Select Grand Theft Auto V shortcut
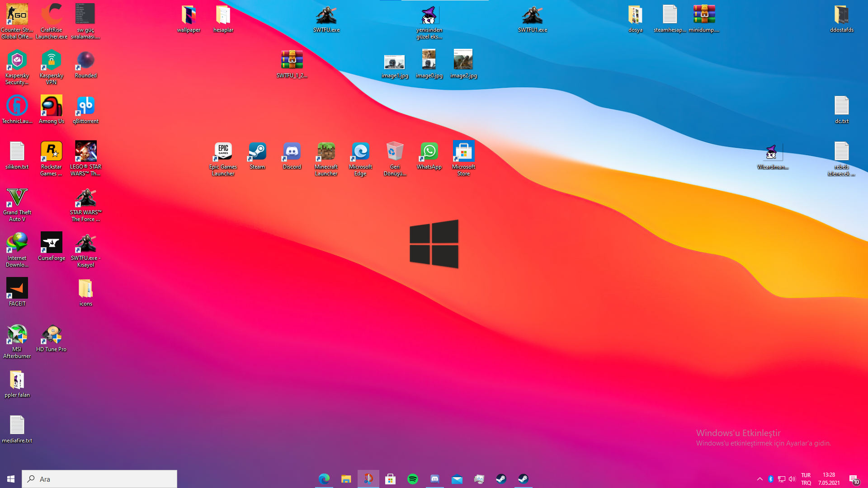This screenshot has width=868, height=488. (x=17, y=204)
